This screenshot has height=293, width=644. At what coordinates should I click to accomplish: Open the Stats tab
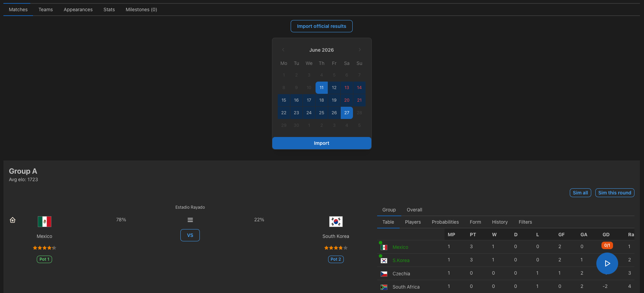(x=109, y=10)
